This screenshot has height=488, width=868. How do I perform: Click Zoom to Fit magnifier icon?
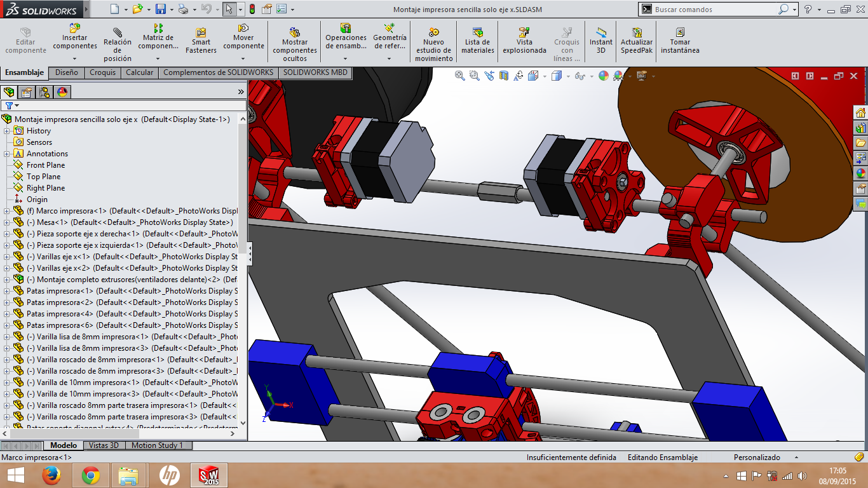[460, 76]
